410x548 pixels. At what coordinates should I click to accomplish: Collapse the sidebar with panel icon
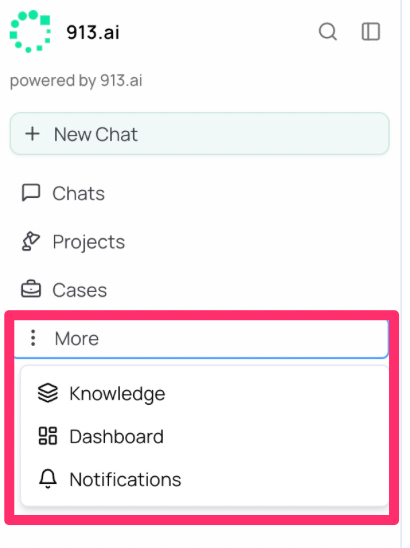coord(371,32)
